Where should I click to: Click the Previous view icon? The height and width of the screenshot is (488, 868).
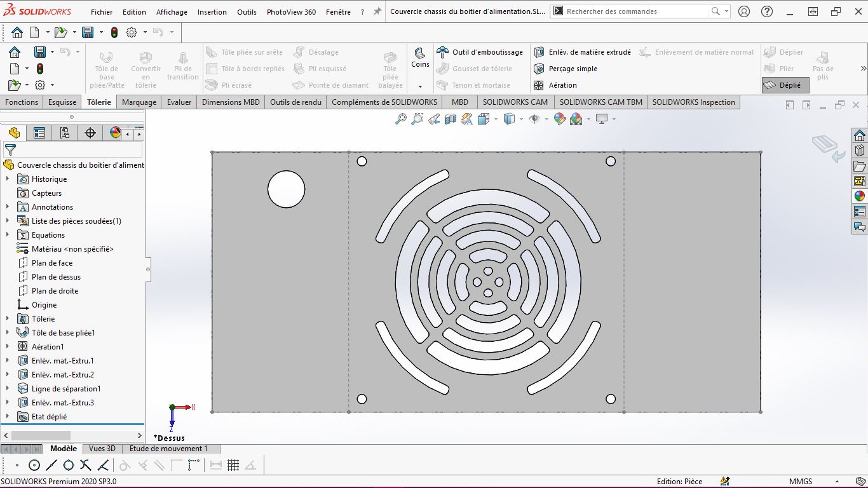pyautogui.click(x=434, y=119)
